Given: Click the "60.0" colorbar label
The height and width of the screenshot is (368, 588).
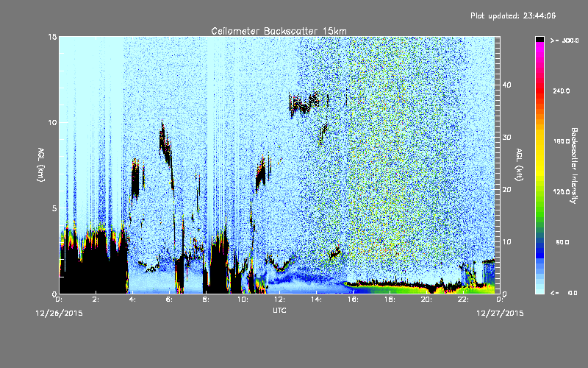Looking at the screenshot, I should 562,242.
